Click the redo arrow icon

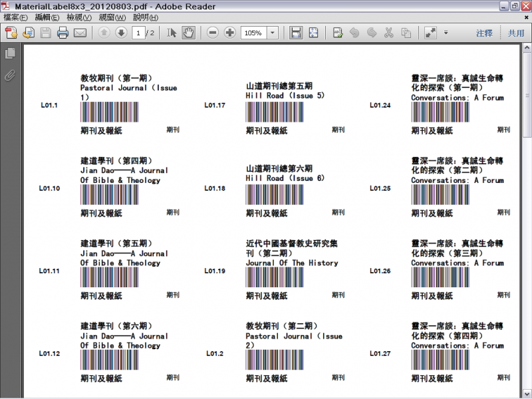tap(372, 33)
